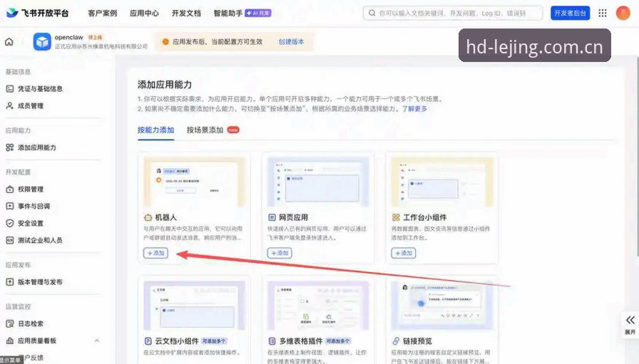Open the apps grid icon
Screen dimensions: 639x364
tap(603, 13)
